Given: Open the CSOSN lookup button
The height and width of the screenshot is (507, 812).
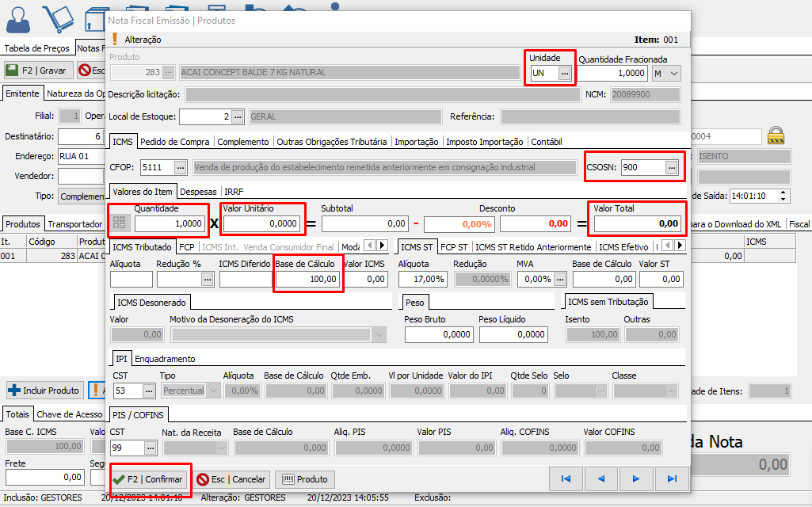Looking at the screenshot, I should tap(672, 167).
